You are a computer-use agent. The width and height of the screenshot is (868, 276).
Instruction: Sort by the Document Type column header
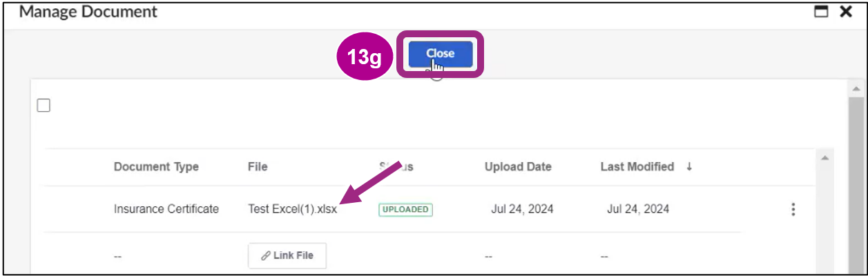(156, 167)
